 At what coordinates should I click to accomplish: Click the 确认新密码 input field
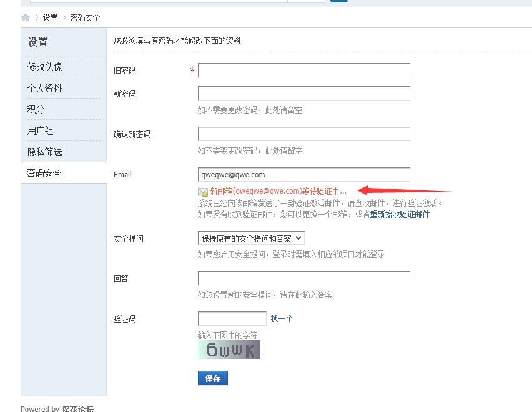[x=303, y=134]
